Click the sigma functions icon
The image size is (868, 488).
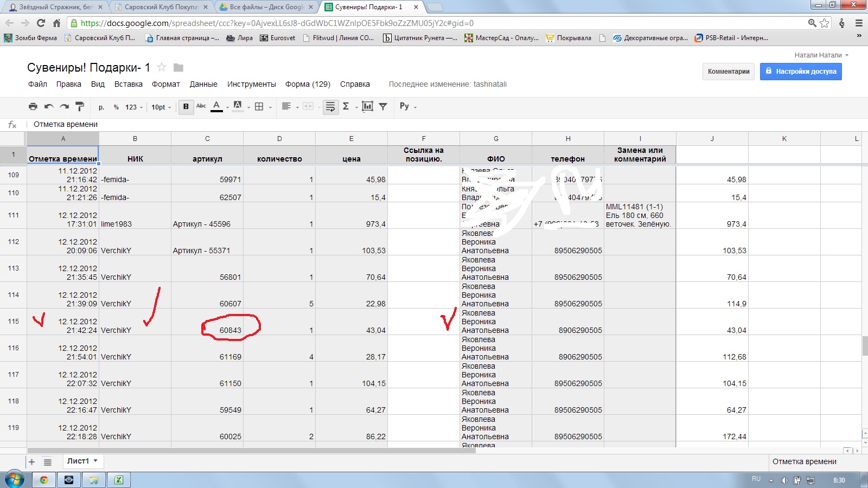coord(346,106)
